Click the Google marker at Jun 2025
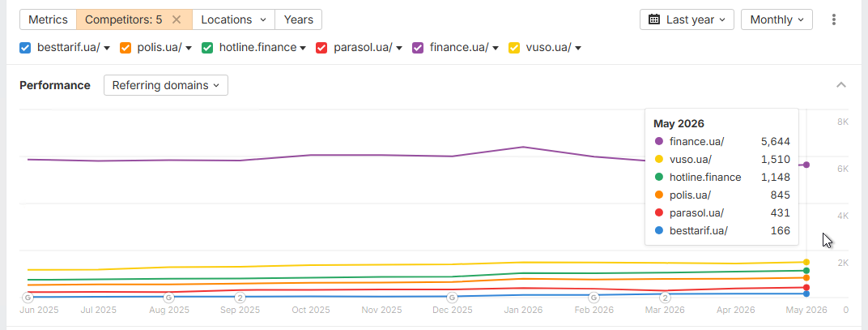The width and height of the screenshot is (868, 330). point(28,298)
